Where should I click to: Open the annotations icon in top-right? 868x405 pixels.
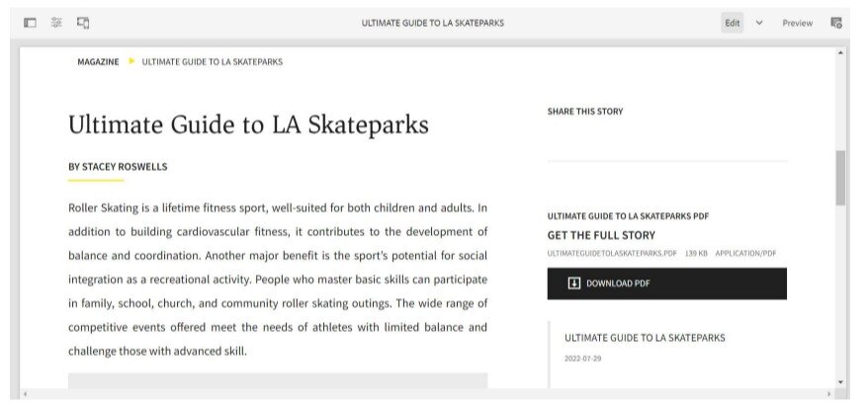(x=836, y=23)
